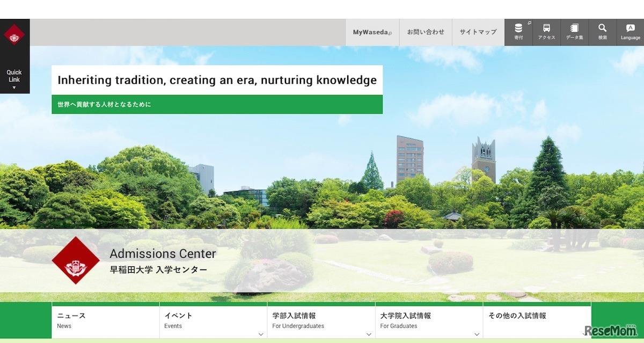Open the MyWaseda portal item
The height and width of the screenshot is (343, 644).
372,32
